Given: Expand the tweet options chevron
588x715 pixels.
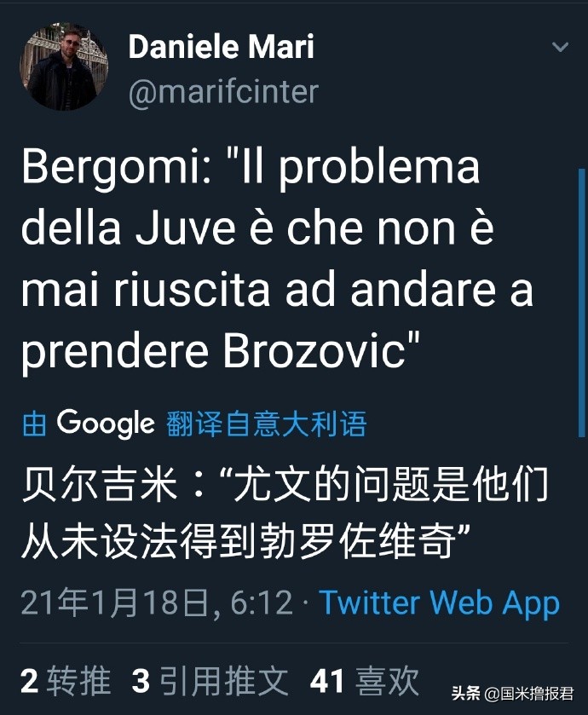Looking at the screenshot, I should coord(560,47).
